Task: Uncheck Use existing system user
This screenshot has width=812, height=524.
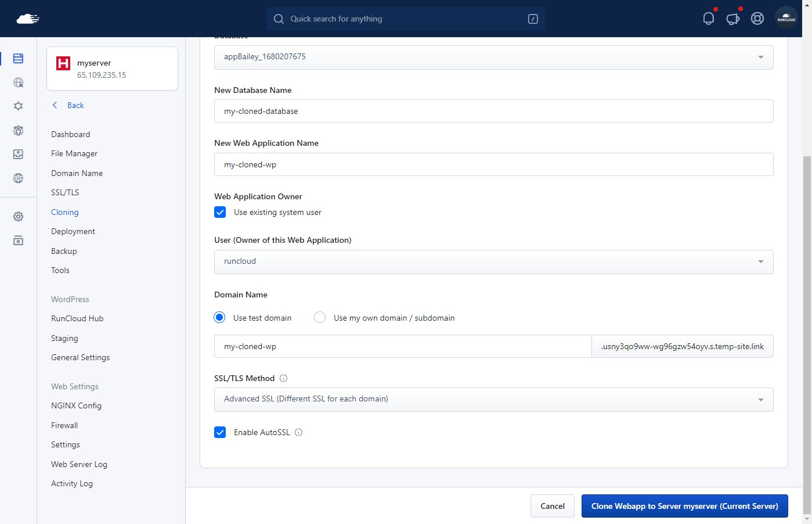Action: (x=220, y=212)
